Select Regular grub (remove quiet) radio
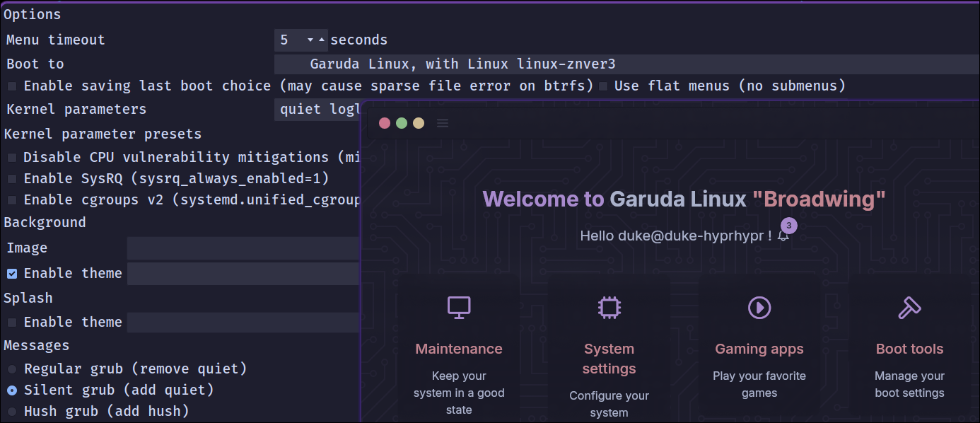 12,369
